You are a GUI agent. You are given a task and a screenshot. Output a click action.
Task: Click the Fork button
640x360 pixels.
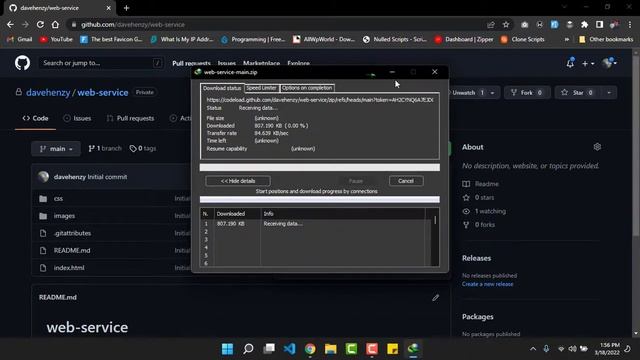pyautogui.click(x=527, y=93)
